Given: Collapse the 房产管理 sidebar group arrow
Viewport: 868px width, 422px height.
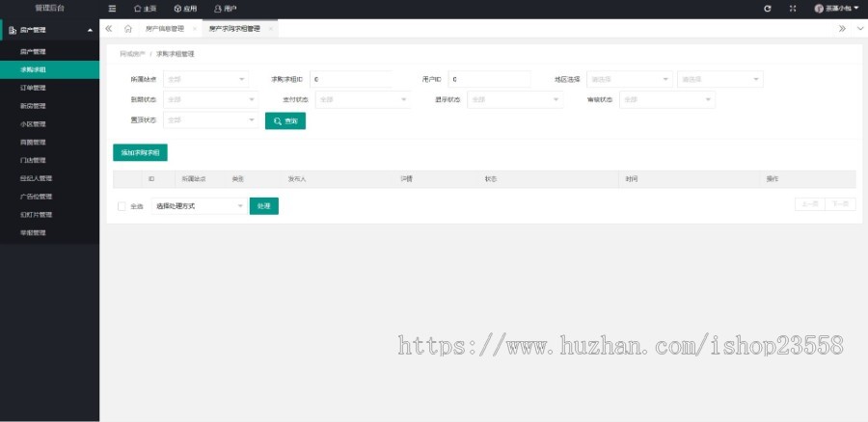Looking at the screenshot, I should (90, 31).
